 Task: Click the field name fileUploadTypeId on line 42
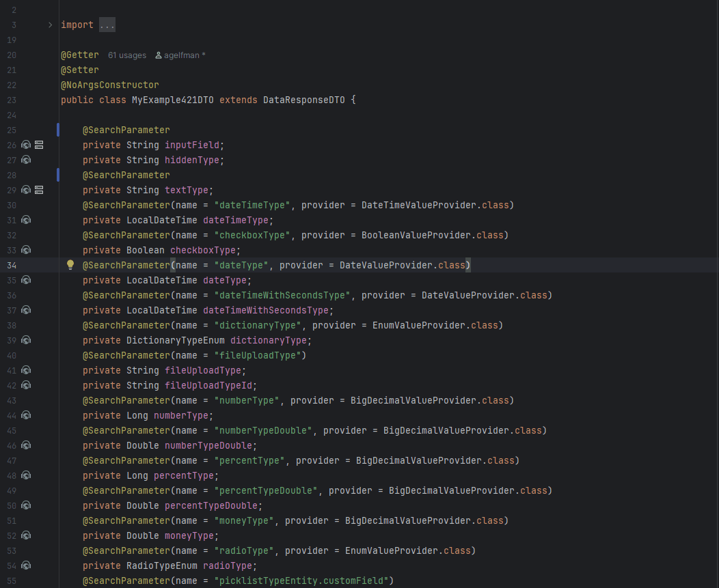(x=208, y=385)
